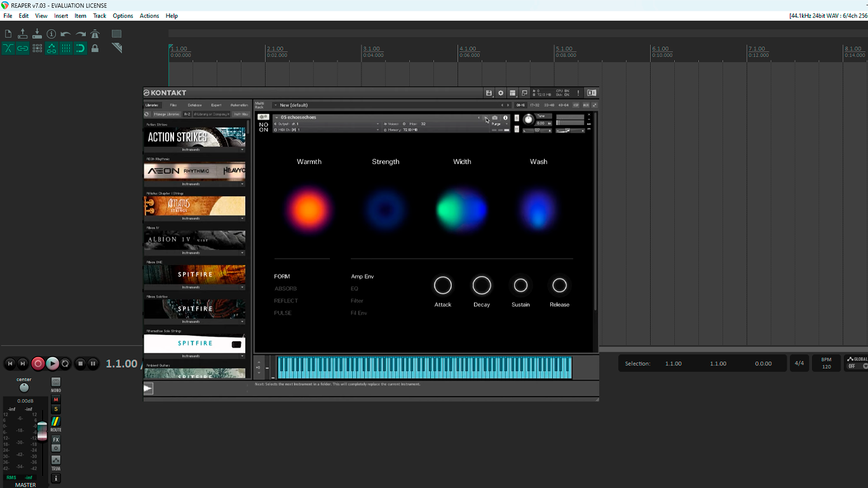Toggle auto-crossfade icon in toolbar
The height and width of the screenshot is (488, 868).
8,48
